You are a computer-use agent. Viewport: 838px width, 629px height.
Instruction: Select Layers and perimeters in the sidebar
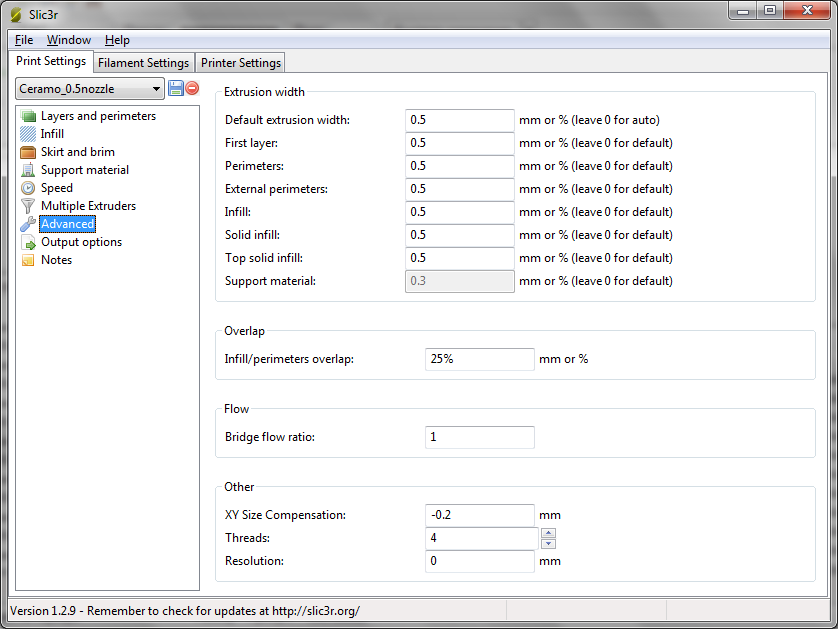(x=98, y=116)
